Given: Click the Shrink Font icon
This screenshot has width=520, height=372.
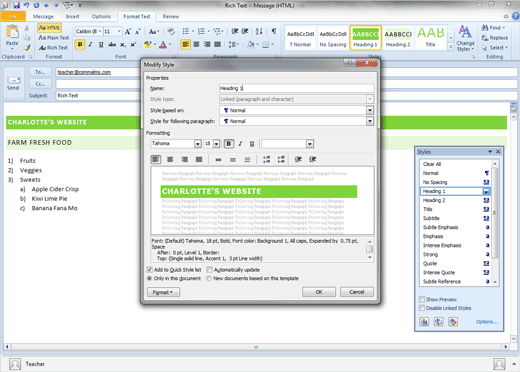Looking at the screenshot, I should coord(138,32).
